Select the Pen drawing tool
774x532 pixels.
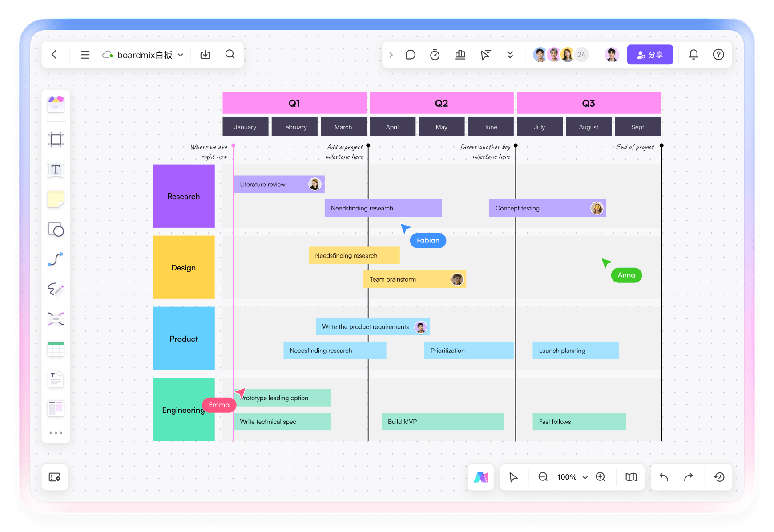pyautogui.click(x=56, y=289)
